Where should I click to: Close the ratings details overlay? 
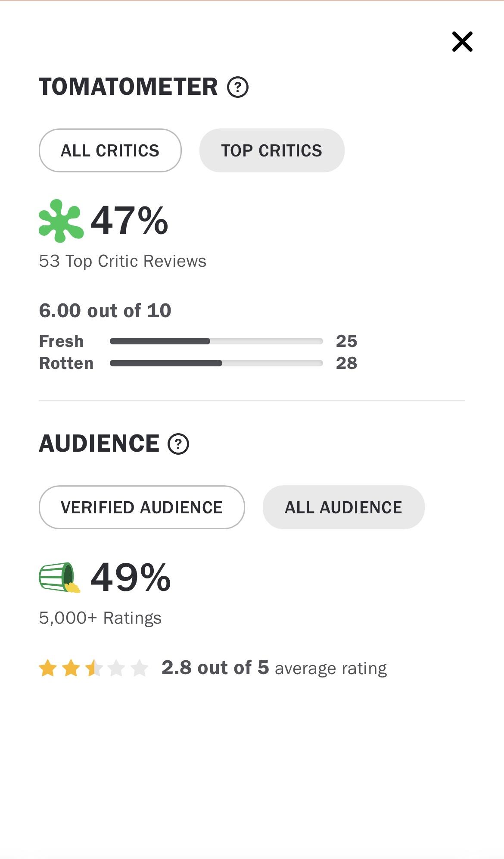click(462, 42)
